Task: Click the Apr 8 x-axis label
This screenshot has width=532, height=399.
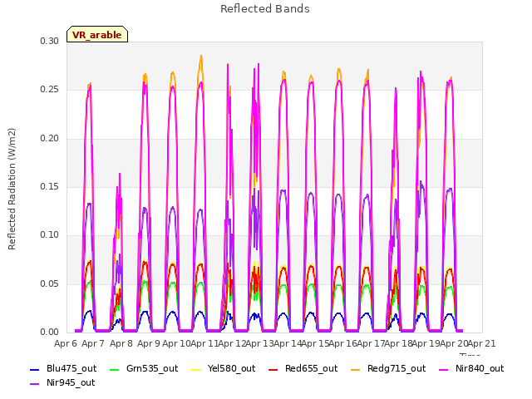Action: tap(121, 344)
